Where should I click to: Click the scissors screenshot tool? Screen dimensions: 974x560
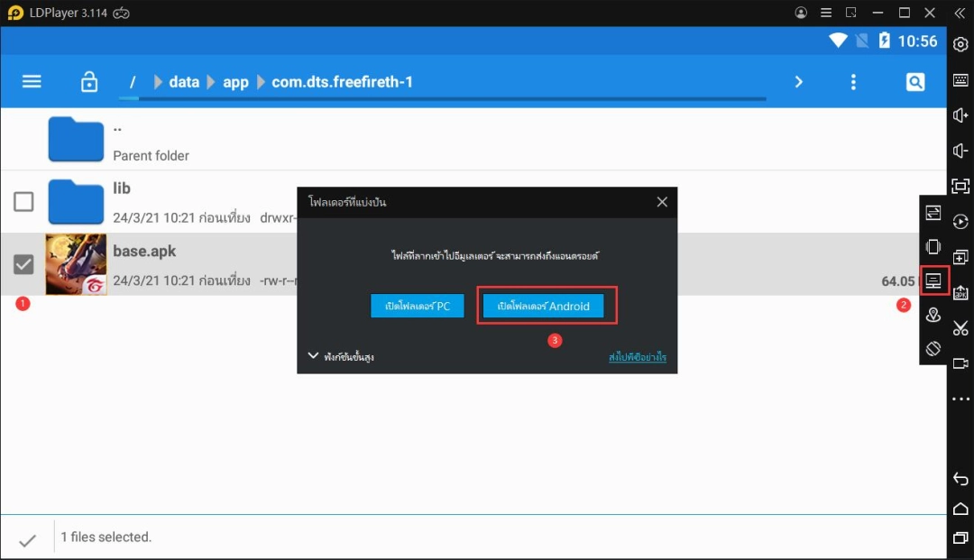coord(960,328)
